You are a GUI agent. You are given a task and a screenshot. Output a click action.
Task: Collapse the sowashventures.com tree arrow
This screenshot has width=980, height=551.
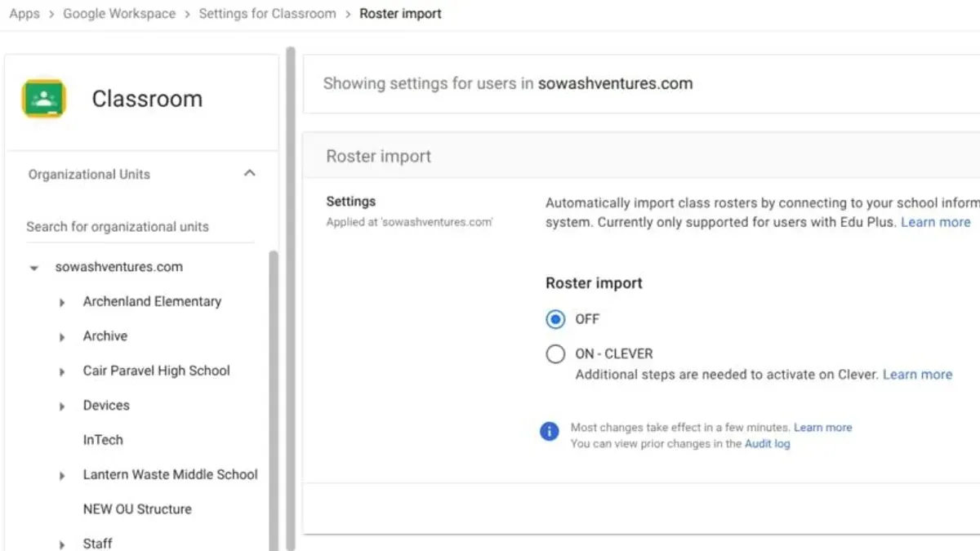33,267
